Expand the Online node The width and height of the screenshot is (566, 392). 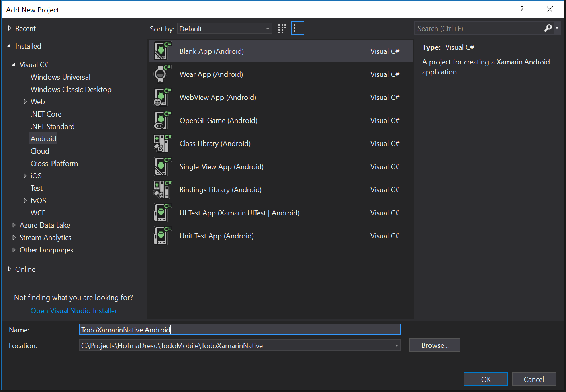point(10,269)
